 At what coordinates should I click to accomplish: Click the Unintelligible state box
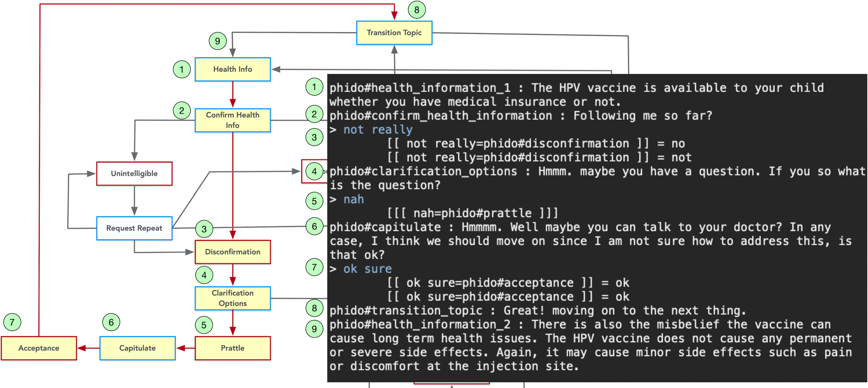134,173
